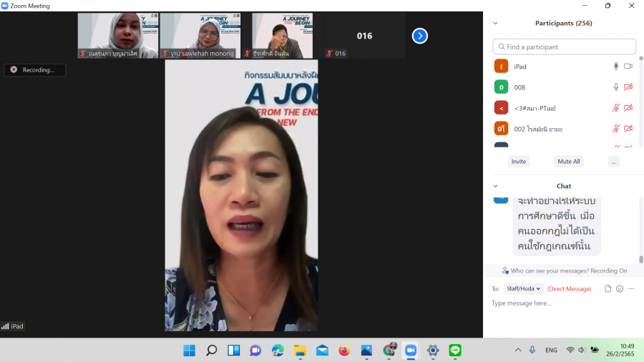Viewport: 644px width, 362px height.
Task: Open the emoji picker in chat
Action: [619, 289]
